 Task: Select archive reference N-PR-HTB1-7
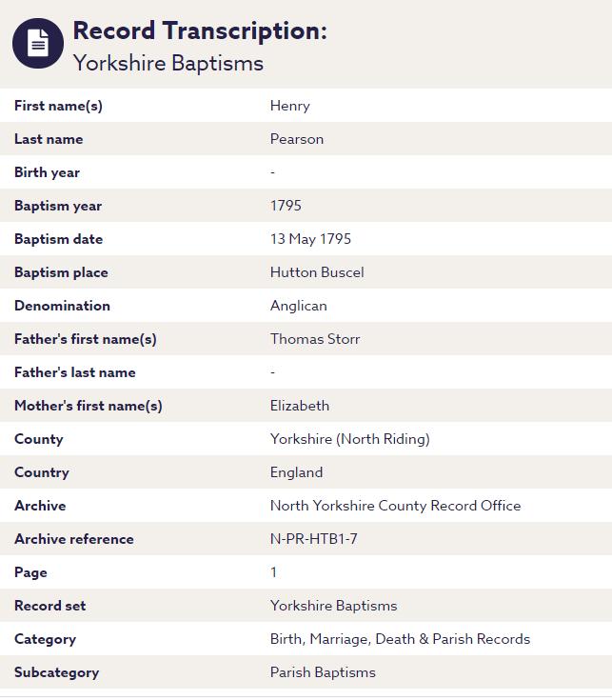pos(314,539)
